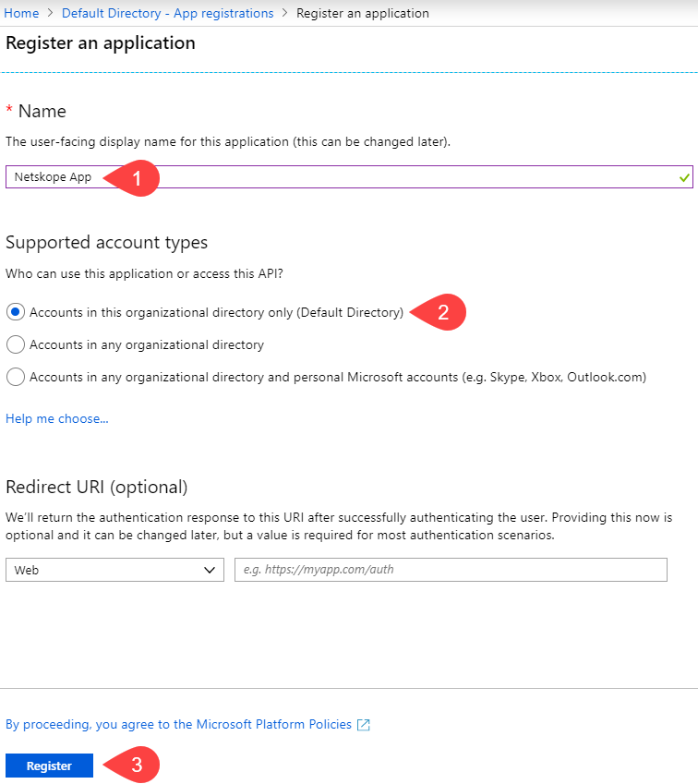Open "Default Directory - App registrations" breadcrumb

click(x=167, y=13)
